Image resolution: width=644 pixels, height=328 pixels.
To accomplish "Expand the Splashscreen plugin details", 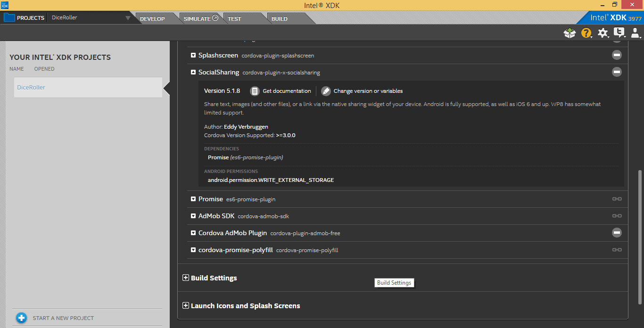I will click(193, 56).
